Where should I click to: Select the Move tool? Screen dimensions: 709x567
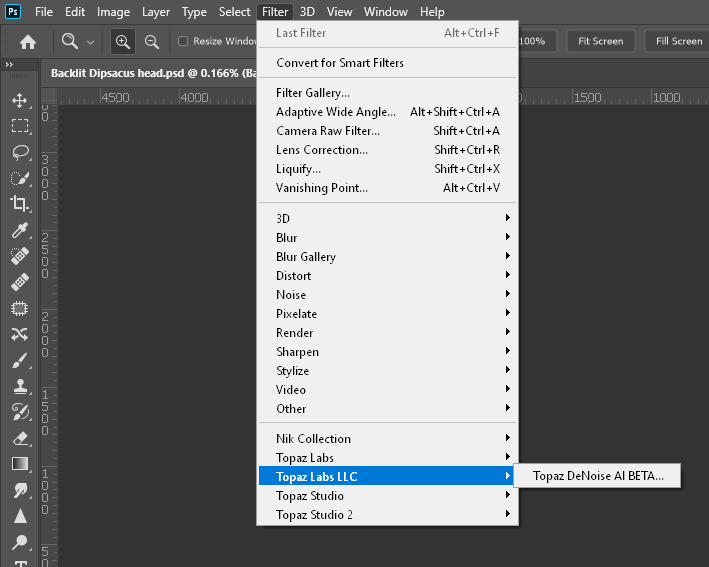19,100
